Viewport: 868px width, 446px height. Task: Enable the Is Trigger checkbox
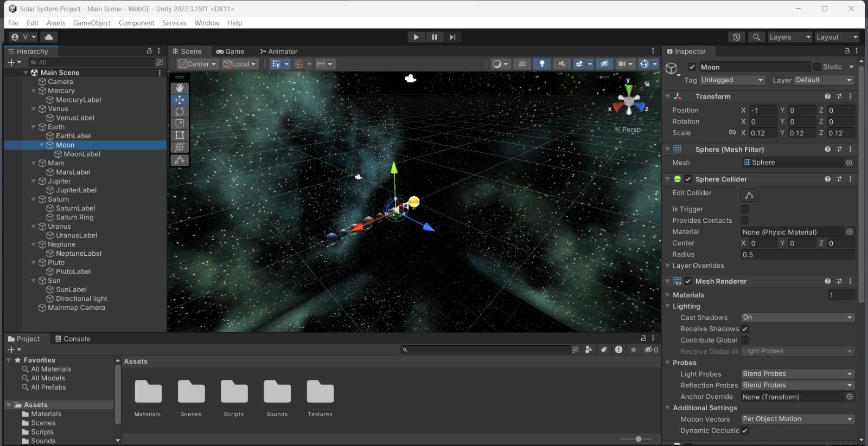[745, 209]
